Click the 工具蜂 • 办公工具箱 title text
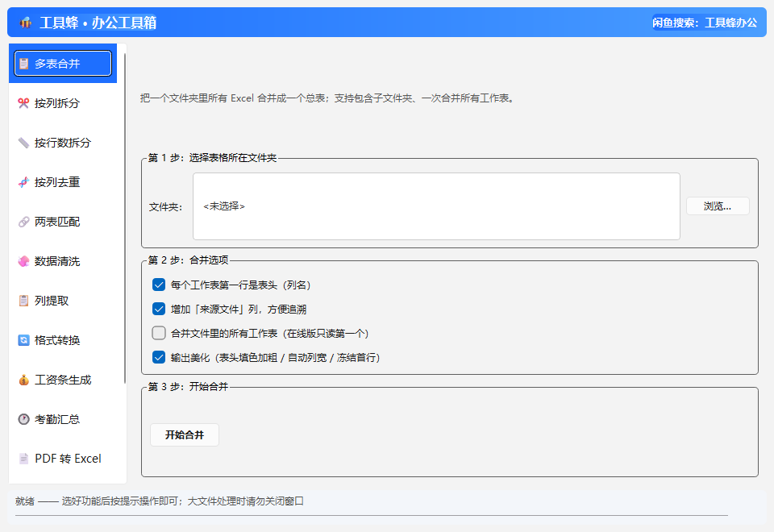Viewport: 774px width, 532px height. tap(98, 23)
